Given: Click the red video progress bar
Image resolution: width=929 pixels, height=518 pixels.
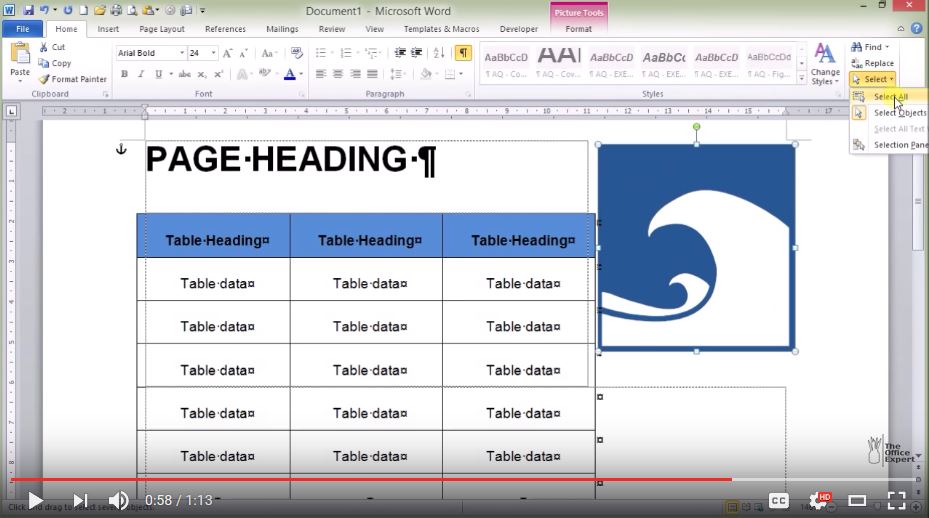Looking at the screenshot, I should click(x=371, y=479).
